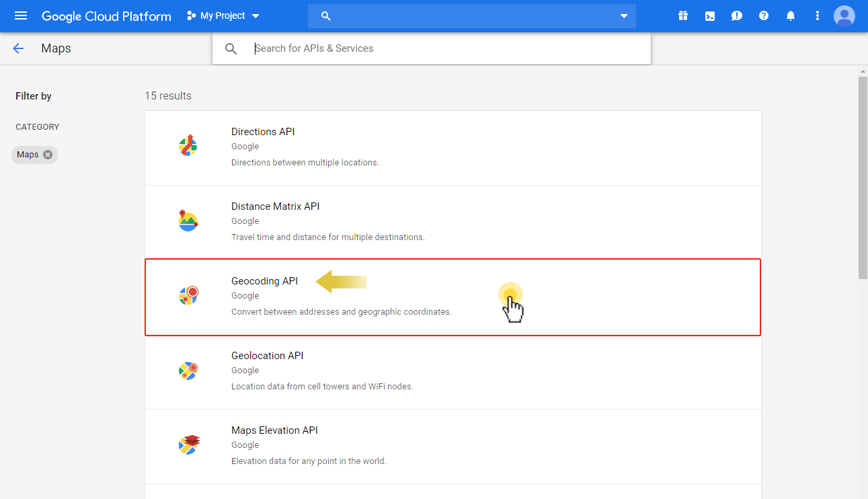Click the Distance Matrix API icon
Screen dimensions: 868x499
click(x=188, y=221)
